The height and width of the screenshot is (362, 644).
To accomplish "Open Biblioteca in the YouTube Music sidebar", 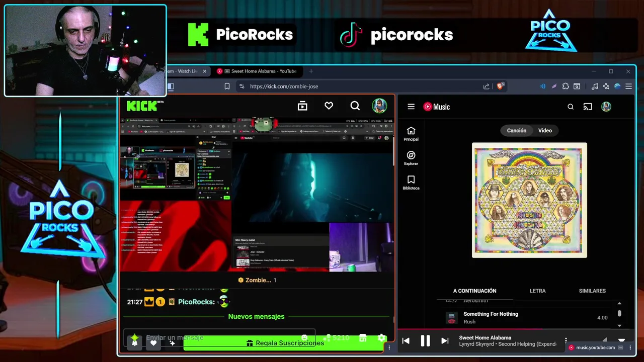I will [x=411, y=183].
